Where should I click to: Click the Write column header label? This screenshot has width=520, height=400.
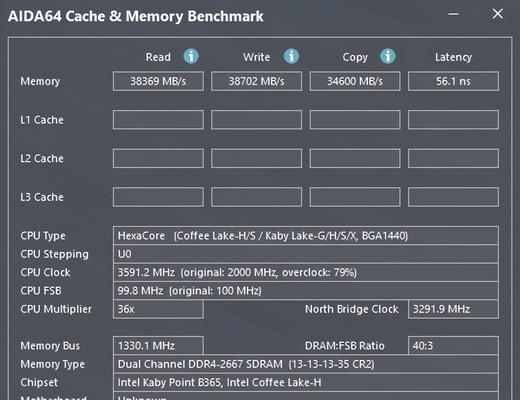256,57
